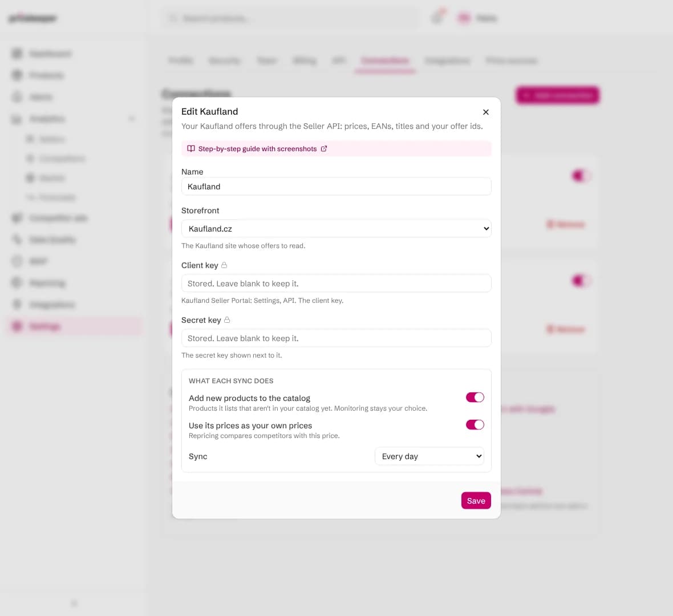Viewport: 673px width, 616px height.
Task: Click the text The Kaufland site whose offers to read
Action: pos(243,245)
